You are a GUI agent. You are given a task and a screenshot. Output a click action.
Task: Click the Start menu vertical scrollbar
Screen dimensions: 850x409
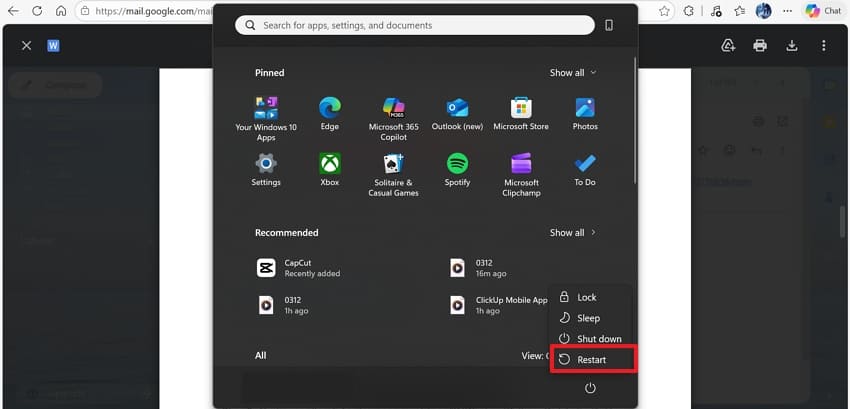click(x=635, y=120)
